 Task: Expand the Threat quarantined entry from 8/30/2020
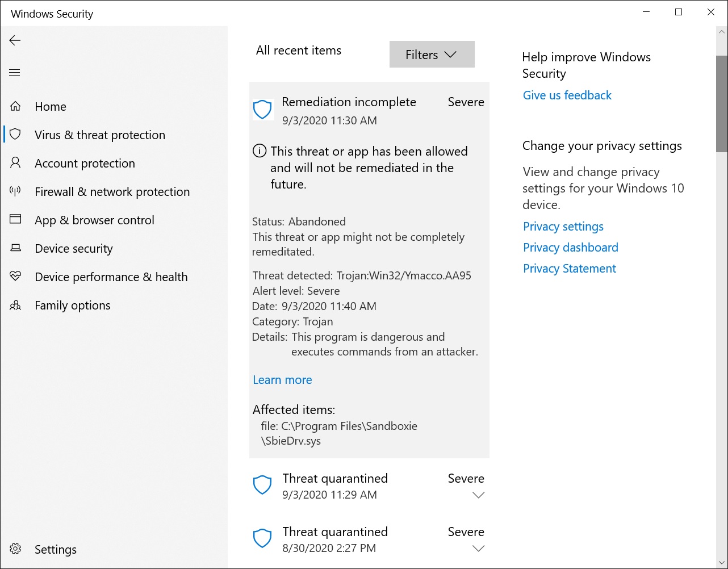tap(479, 549)
